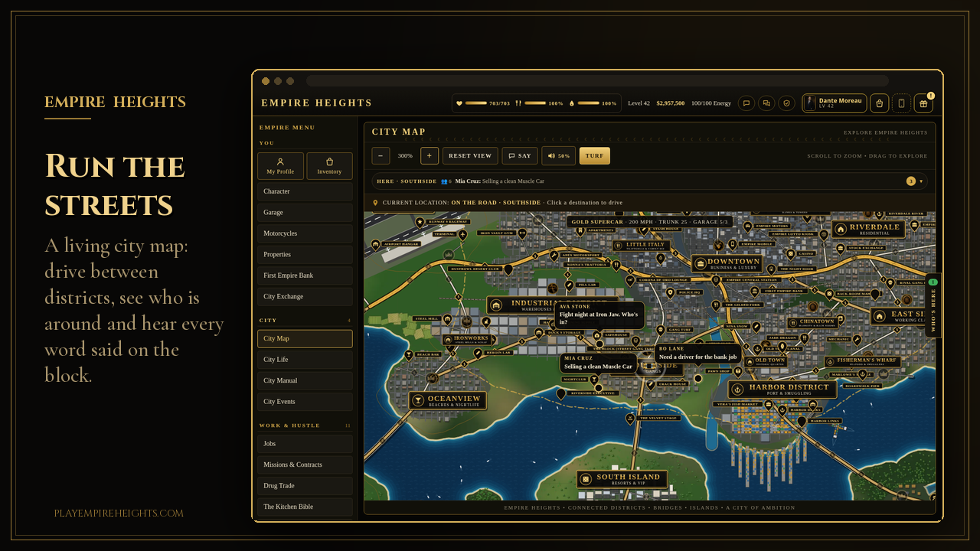Click the Airport Hangar map pin

tap(376, 245)
